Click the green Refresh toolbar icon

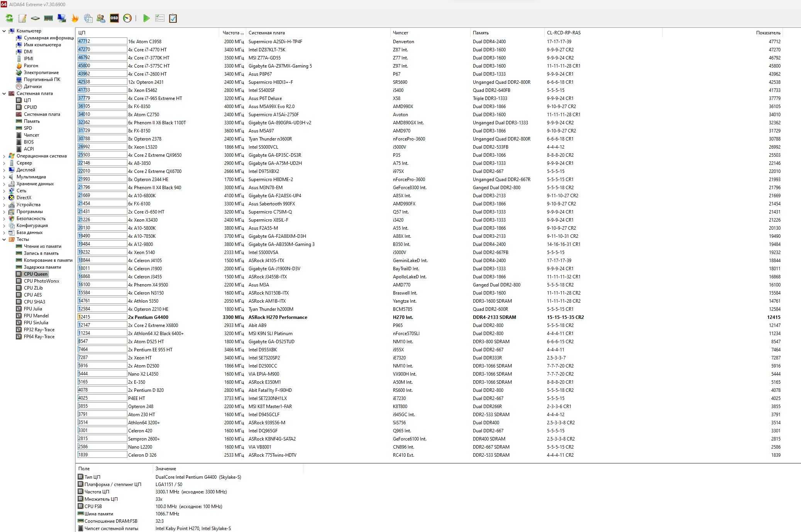[9, 18]
